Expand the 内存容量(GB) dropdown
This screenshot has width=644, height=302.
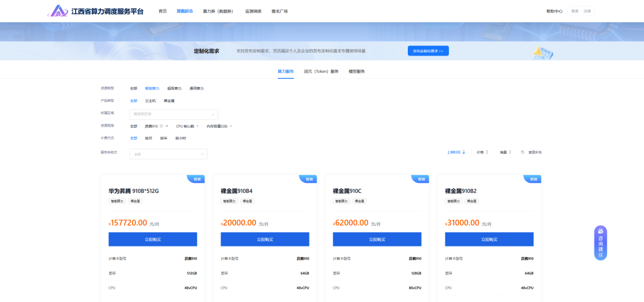[x=219, y=126]
